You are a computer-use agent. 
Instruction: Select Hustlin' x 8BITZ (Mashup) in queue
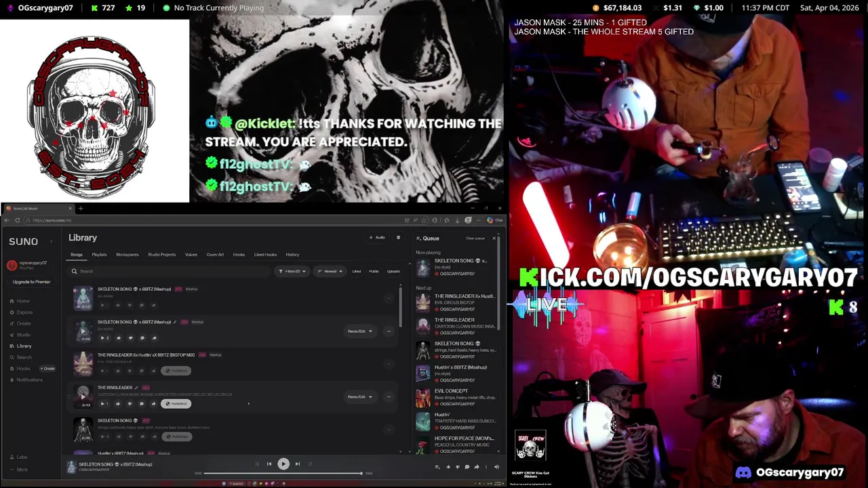point(456,373)
